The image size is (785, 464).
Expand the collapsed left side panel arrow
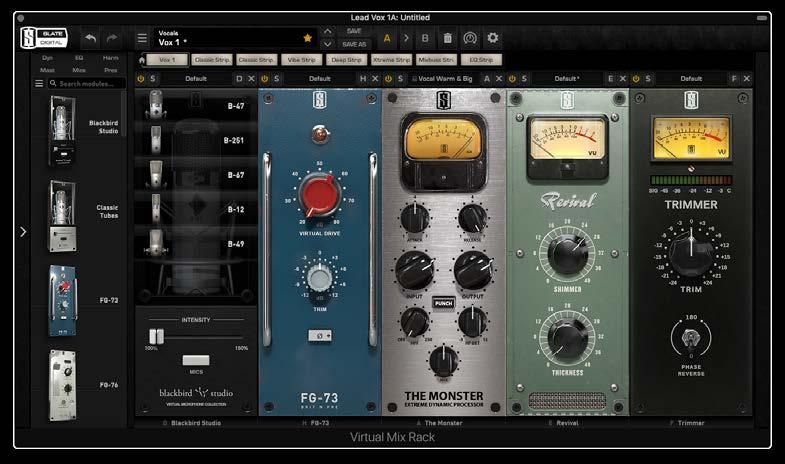pyautogui.click(x=23, y=232)
